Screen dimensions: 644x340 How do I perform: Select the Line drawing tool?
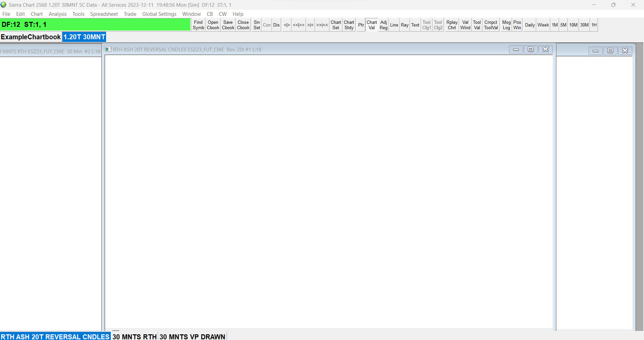click(x=394, y=25)
